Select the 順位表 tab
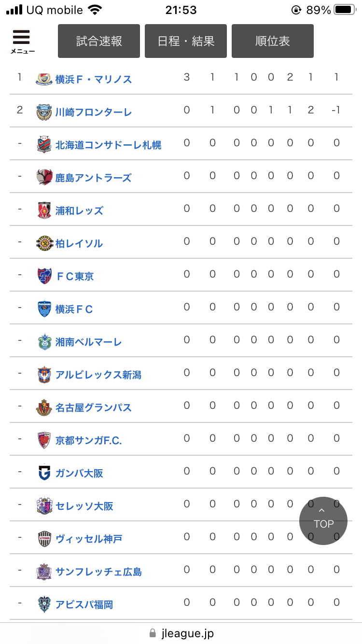Screen dimensions: 362x644 point(273,41)
